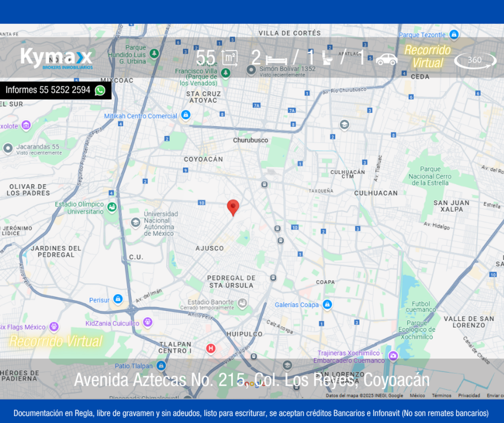Click the Recorrido Virtual text beside the 360 icon
This screenshot has height=423, width=504.
click(428, 56)
